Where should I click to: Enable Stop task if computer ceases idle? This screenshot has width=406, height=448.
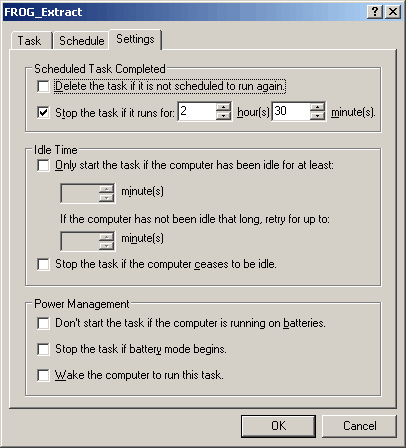[x=43, y=264]
